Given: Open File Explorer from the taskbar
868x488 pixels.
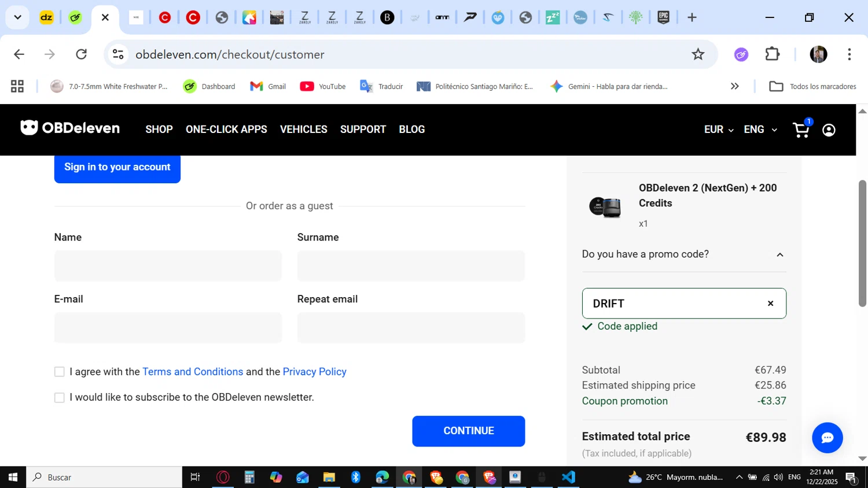Looking at the screenshot, I should click(x=329, y=477).
